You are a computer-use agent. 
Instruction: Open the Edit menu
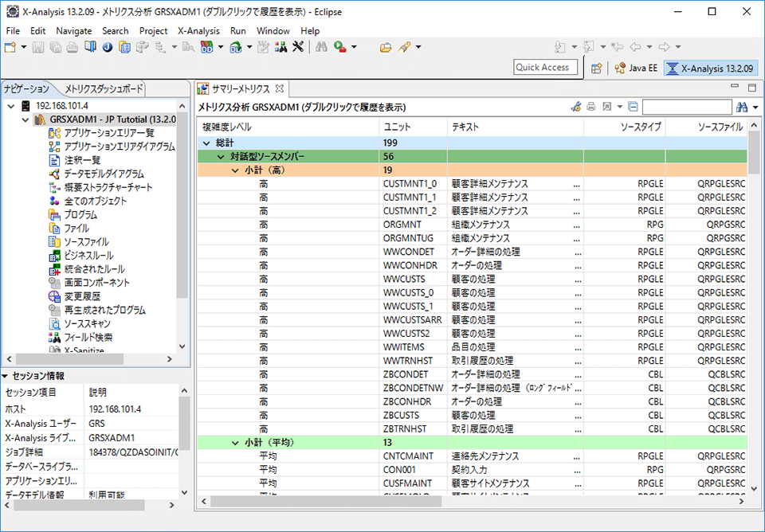point(37,31)
